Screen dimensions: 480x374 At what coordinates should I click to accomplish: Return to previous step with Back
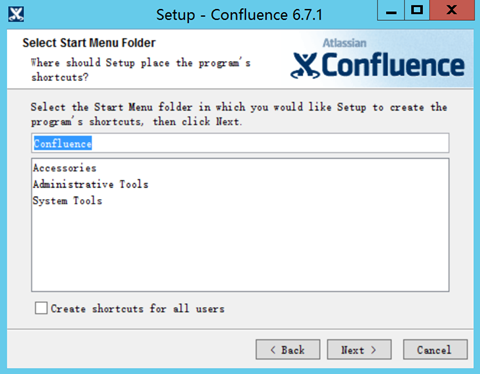288,350
